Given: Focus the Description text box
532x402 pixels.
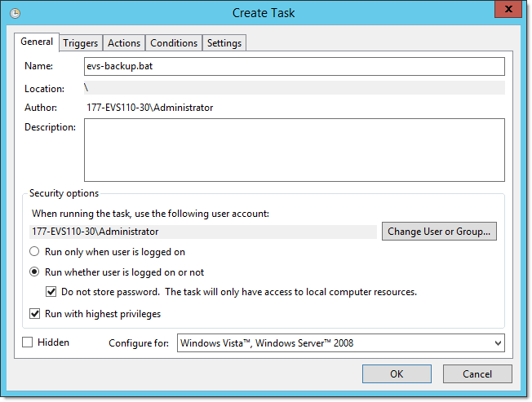Looking at the screenshot, I should pos(294,149).
